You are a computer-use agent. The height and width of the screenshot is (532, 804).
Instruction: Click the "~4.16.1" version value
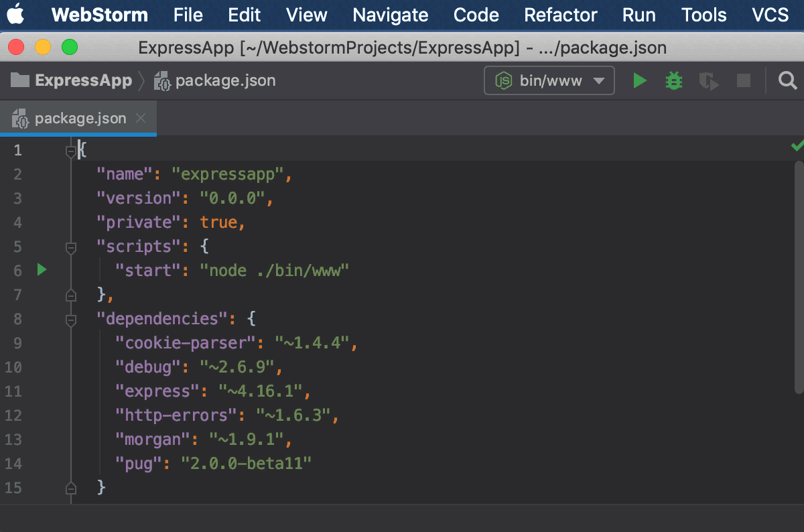(x=261, y=391)
